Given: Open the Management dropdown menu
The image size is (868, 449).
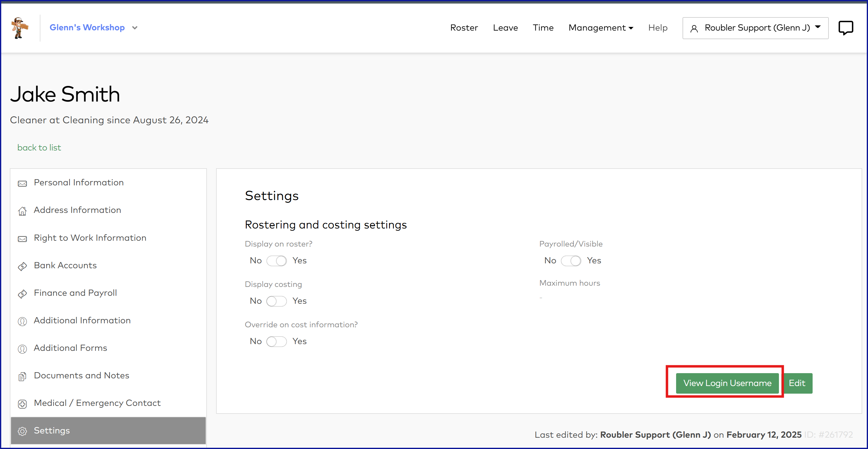Looking at the screenshot, I should click(x=600, y=28).
